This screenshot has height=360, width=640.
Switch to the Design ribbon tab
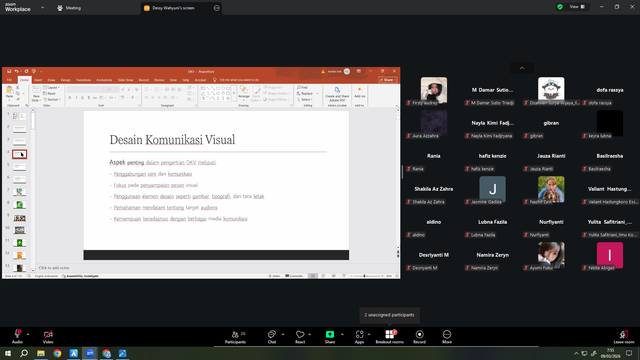click(65, 80)
